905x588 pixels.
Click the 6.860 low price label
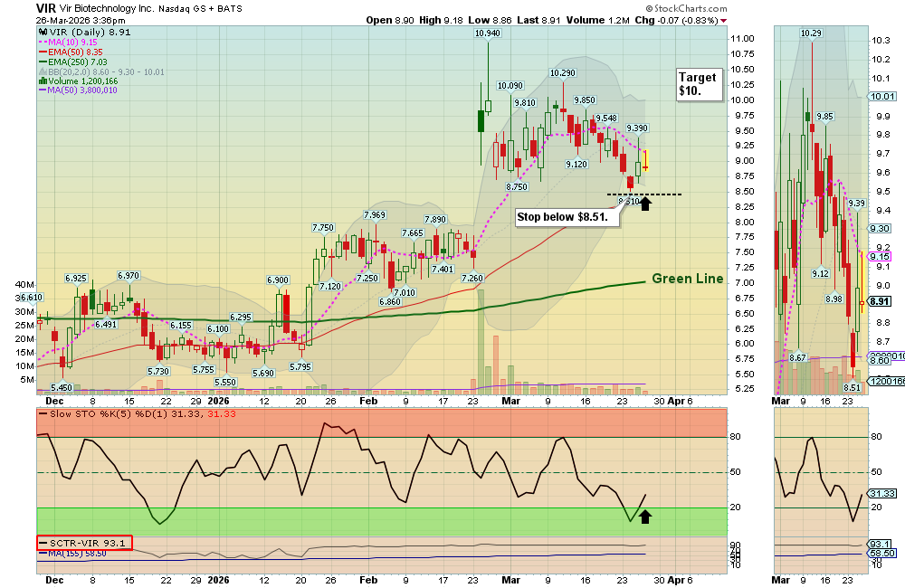390,302
